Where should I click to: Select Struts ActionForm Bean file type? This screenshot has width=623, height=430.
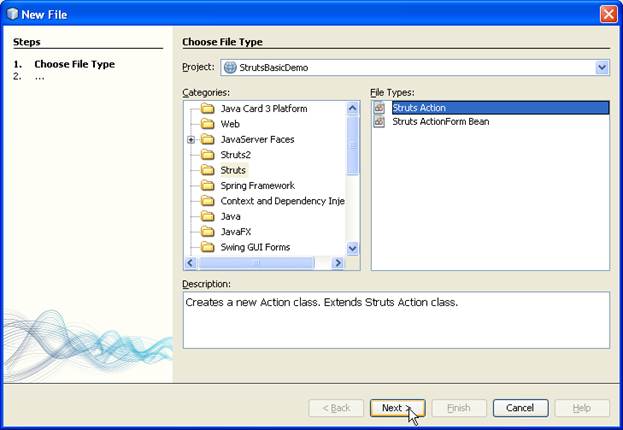point(441,122)
